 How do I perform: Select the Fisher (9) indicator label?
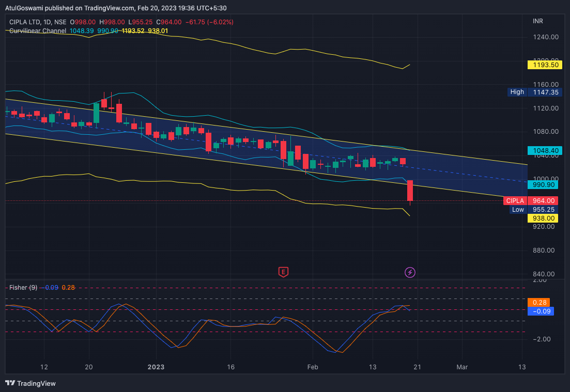(23, 287)
